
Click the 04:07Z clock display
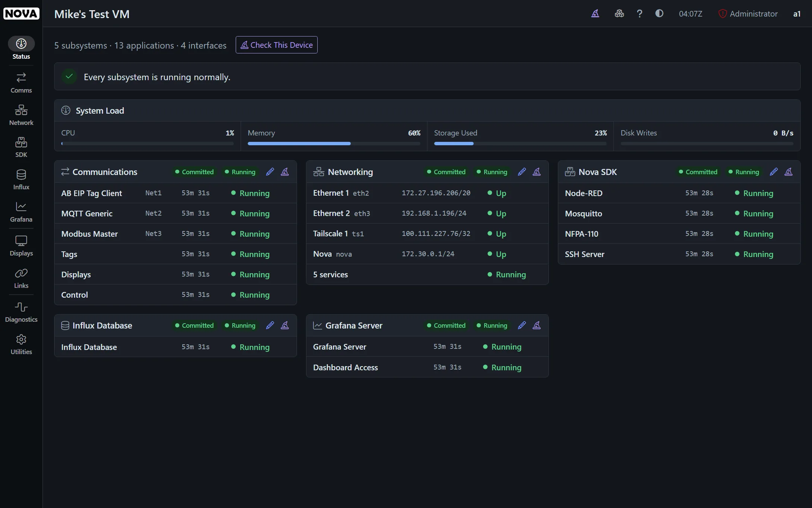coord(691,14)
